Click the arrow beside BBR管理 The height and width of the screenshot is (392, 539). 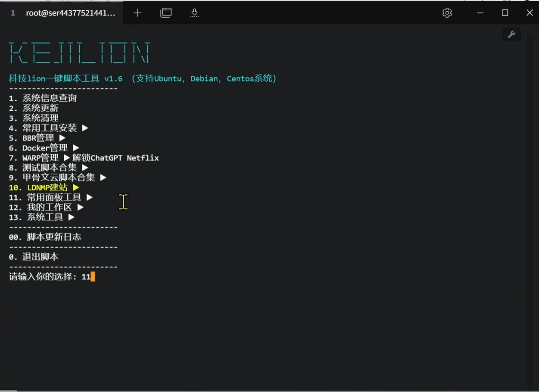pyautogui.click(x=62, y=138)
